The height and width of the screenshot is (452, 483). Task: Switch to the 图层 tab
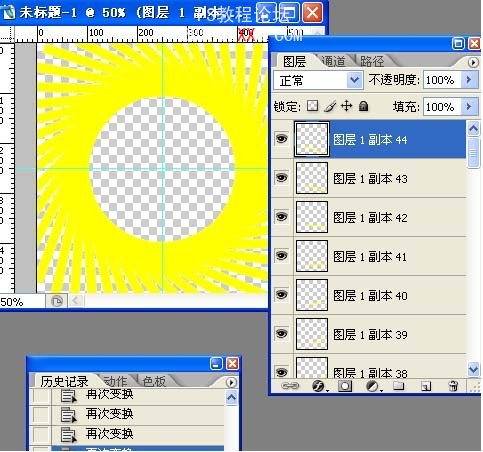(294, 61)
